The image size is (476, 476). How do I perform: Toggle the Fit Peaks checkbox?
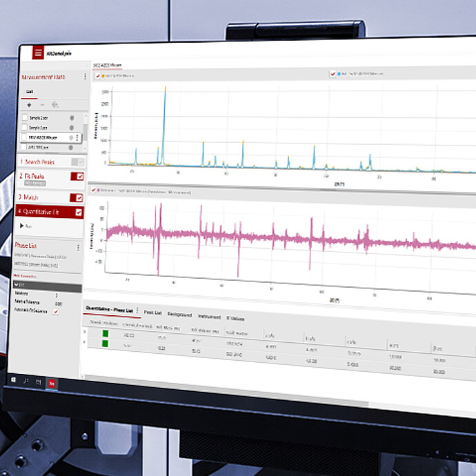point(80,177)
